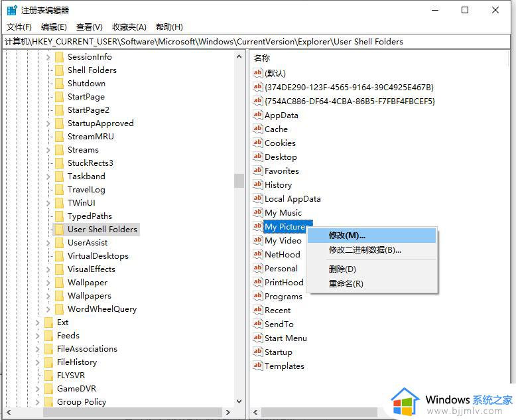516x420 pixels.
Task: Click the tree pane vertical scrollbar thumb
Action: (x=239, y=180)
